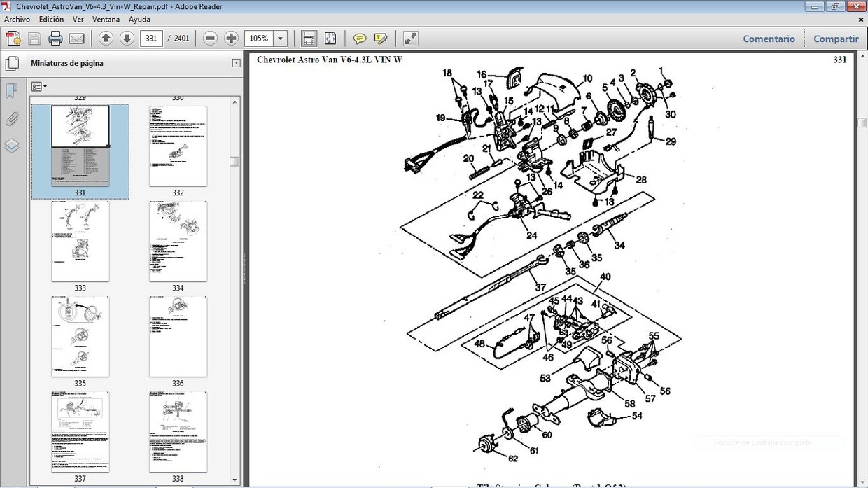Viewport: 868px width, 488px height.
Task: Go to previous page with up arrow
Action: point(106,39)
